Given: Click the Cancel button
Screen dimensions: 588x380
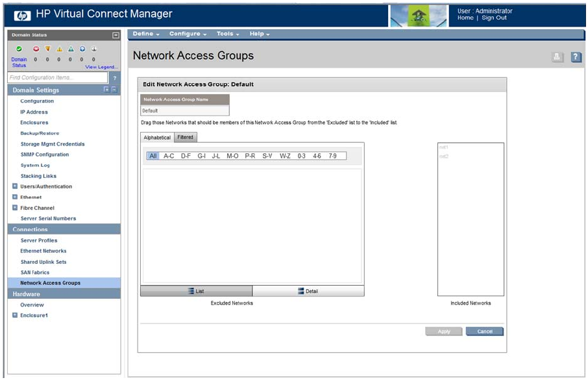Looking at the screenshot, I should point(484,331).
